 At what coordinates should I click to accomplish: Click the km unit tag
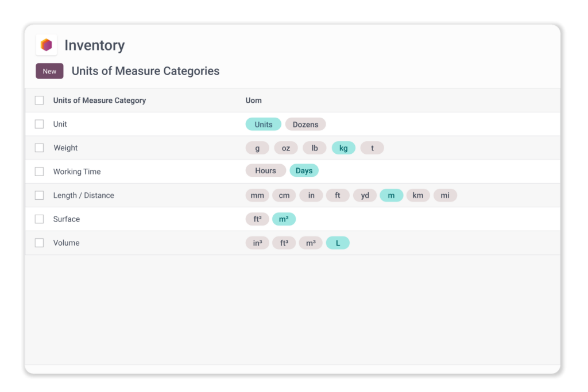(x=417, y=195)
